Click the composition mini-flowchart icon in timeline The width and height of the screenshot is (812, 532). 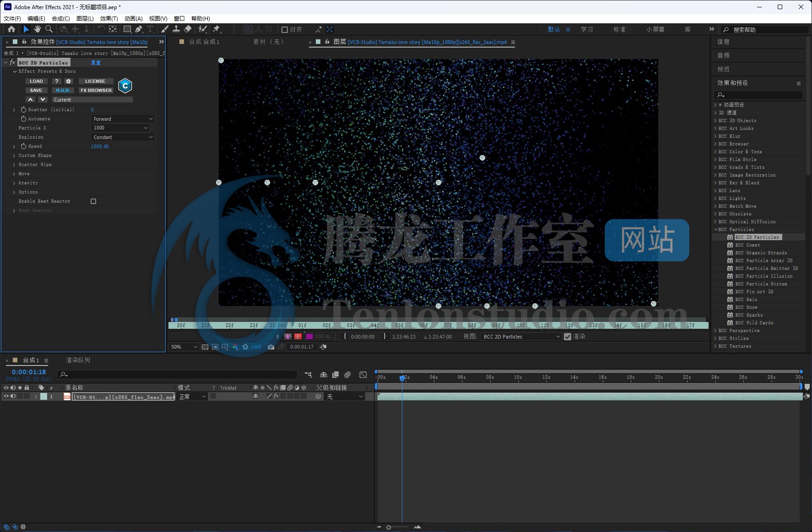(308, 375)
